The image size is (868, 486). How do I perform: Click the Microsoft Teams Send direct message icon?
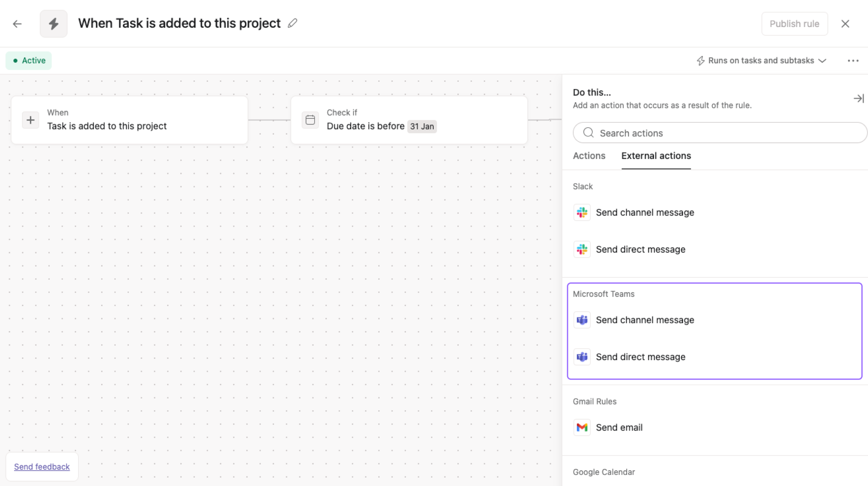[582, 357]
